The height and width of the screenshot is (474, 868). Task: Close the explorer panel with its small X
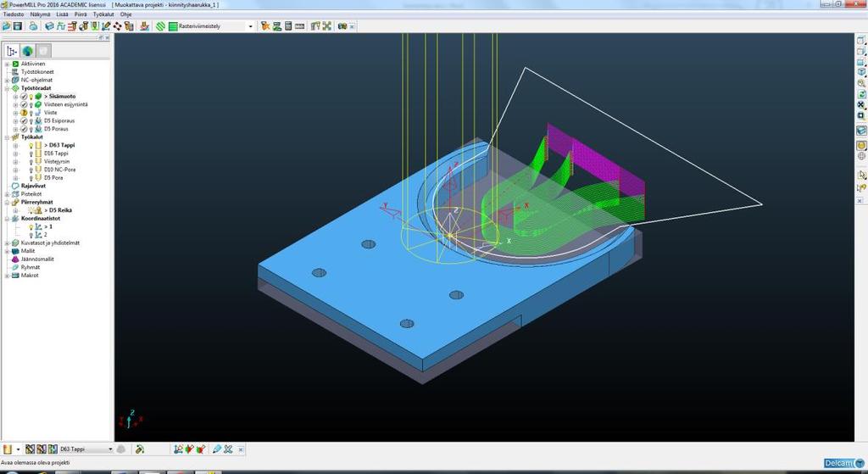click(x=108, y=37)
